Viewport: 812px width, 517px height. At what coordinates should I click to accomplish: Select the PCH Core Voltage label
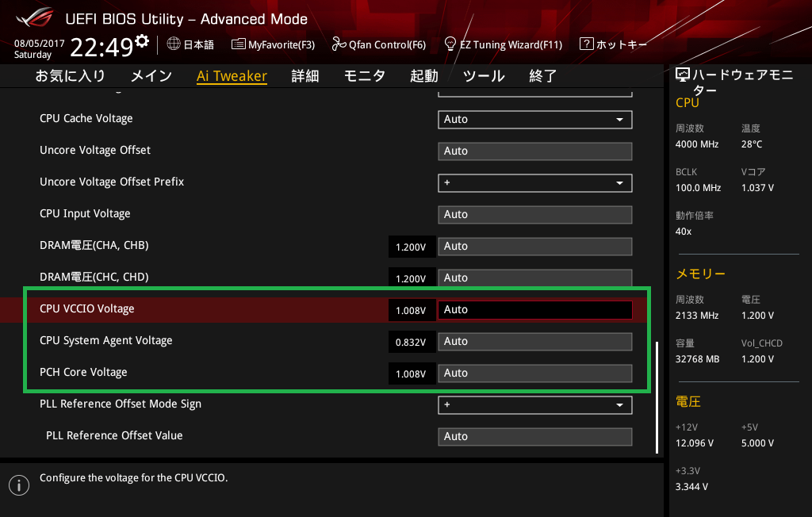click(83, 372)
